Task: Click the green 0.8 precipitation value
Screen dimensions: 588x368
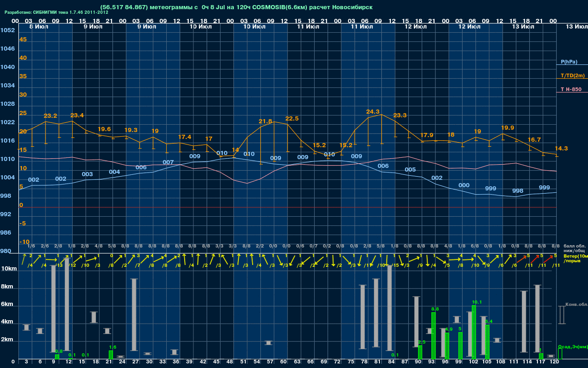Action: point(59,351)
